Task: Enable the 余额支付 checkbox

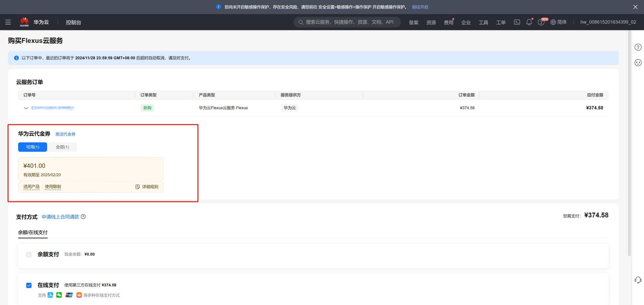Action: [29, 254]
